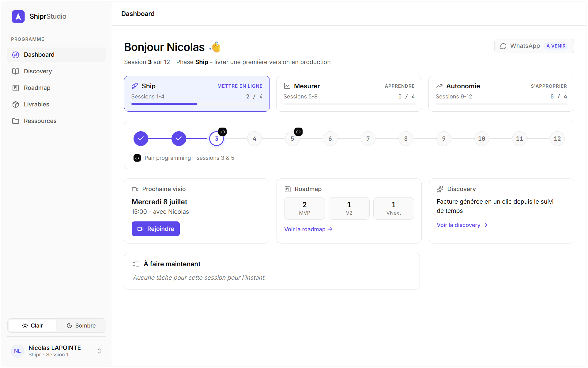The image size is (588, 368).
Task: Click the Roadmap card header icon
Action: 288,189
